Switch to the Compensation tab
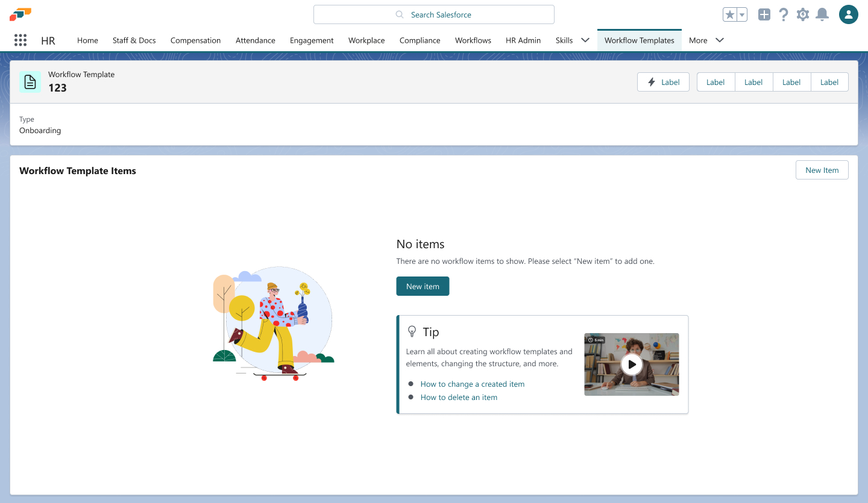The image size is (868, 503). point(195,40)
